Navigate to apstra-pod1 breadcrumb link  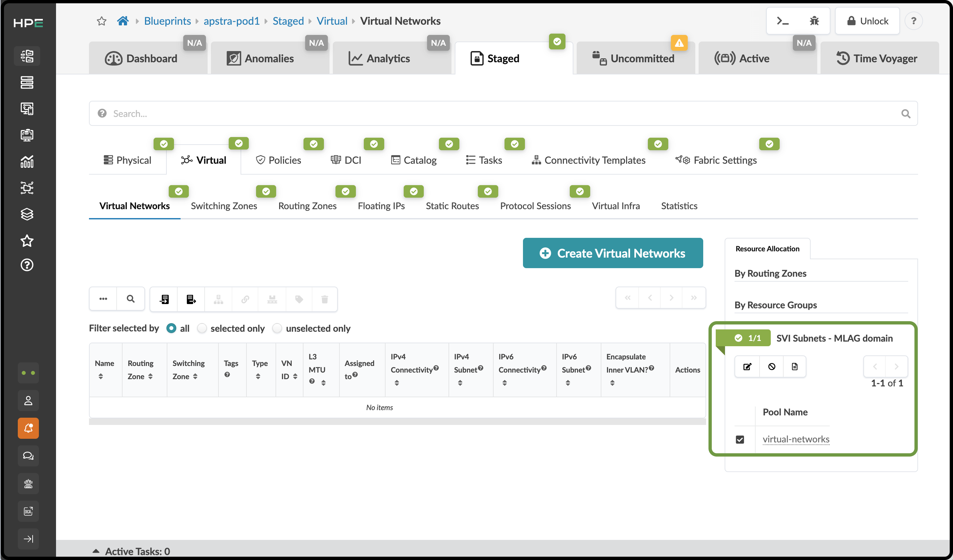point(231,21)
